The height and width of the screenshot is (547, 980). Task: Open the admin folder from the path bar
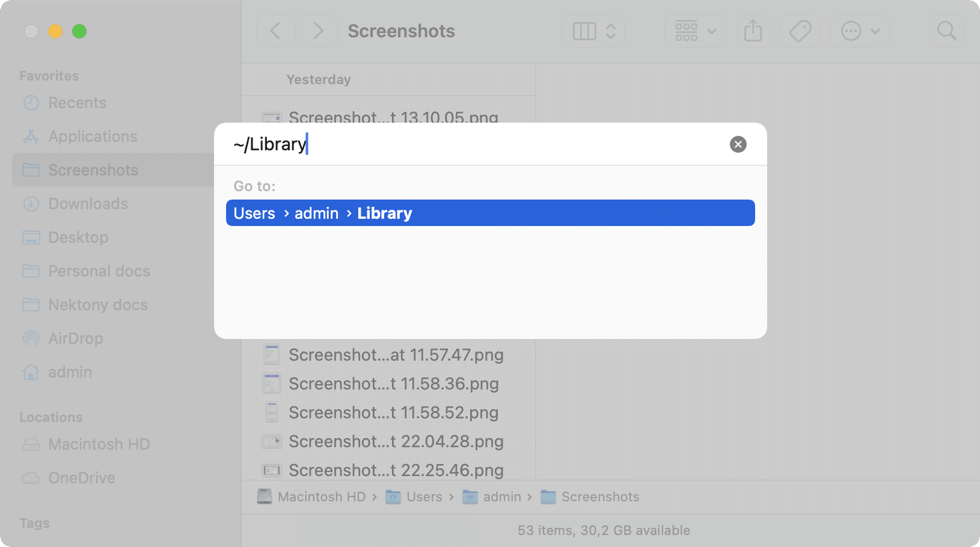(501, 497)
